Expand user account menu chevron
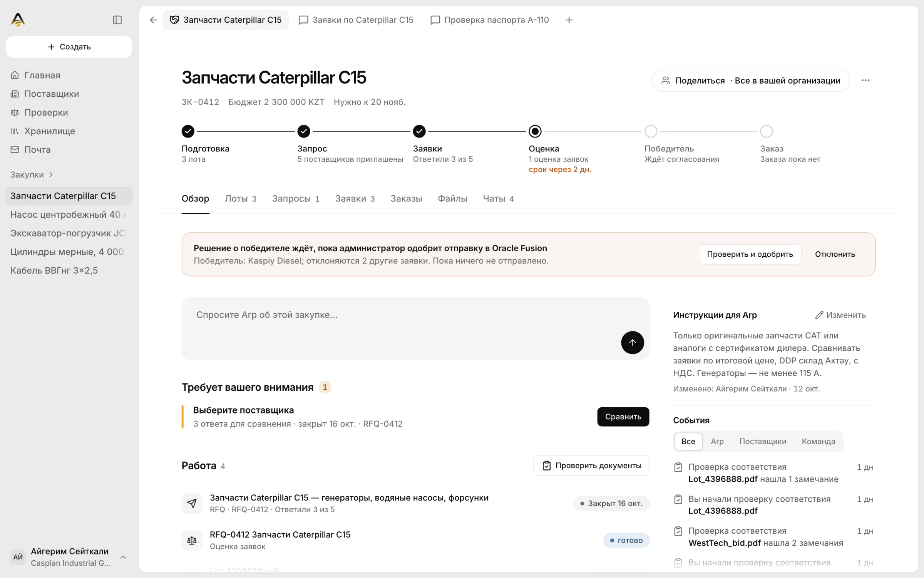 (123, 557)
